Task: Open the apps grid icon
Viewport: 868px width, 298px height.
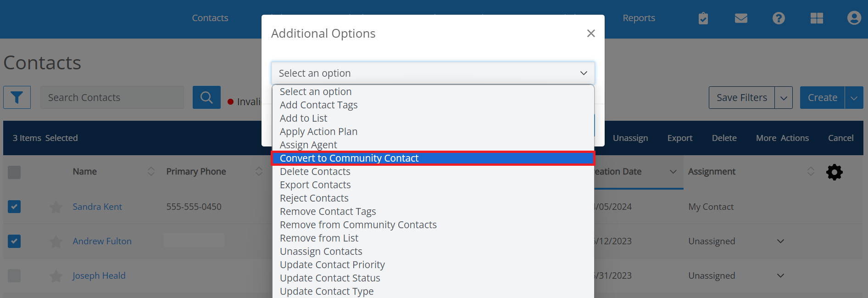Action: click(817, 18)
